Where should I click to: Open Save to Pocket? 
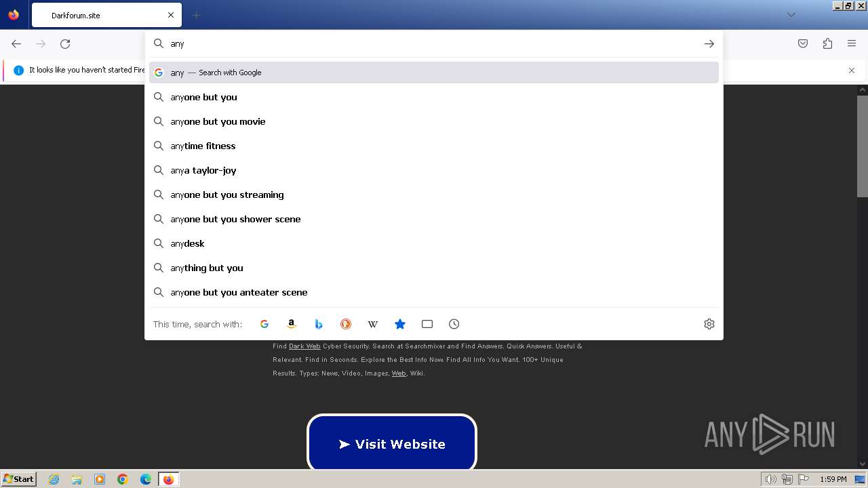(803, 43)
